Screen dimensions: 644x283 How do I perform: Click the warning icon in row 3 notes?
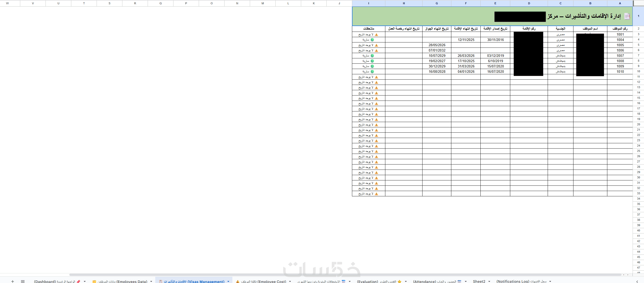click(x=376, y=35)
